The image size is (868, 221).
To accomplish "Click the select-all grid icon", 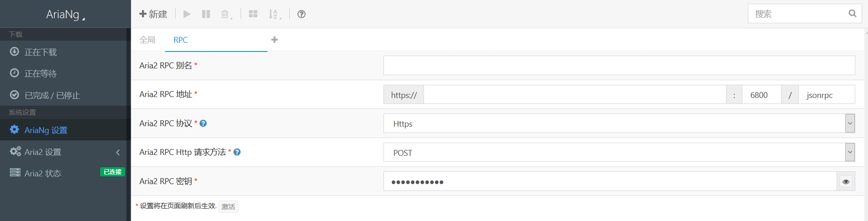I will (x=253, y=14).
